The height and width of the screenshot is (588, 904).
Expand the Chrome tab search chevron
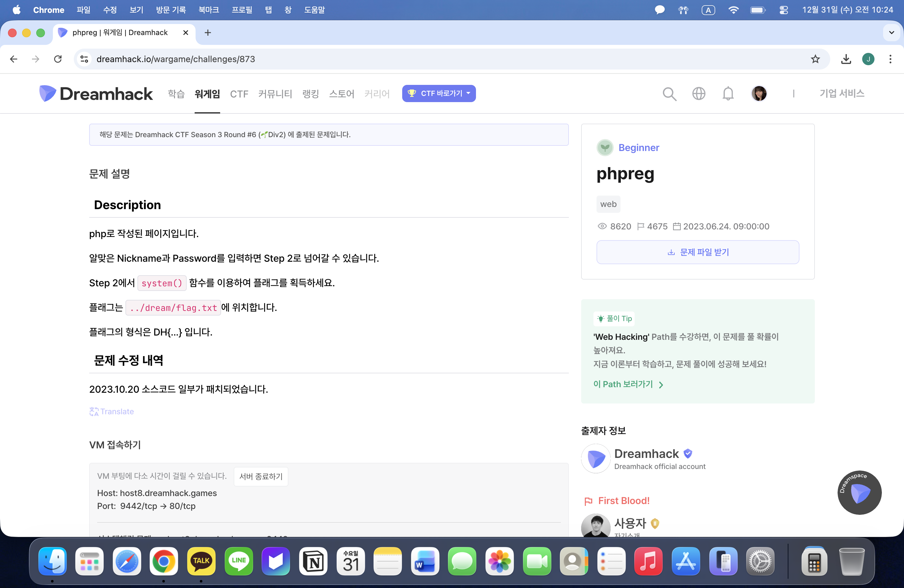pyautogui.click(x=891, y=33)
